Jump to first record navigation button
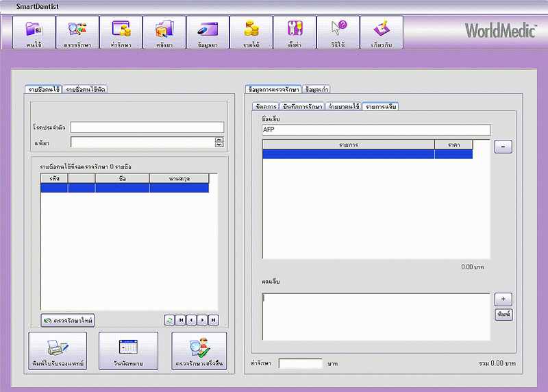The height and width of the screenshot is (392, 548). click(180, 320)
